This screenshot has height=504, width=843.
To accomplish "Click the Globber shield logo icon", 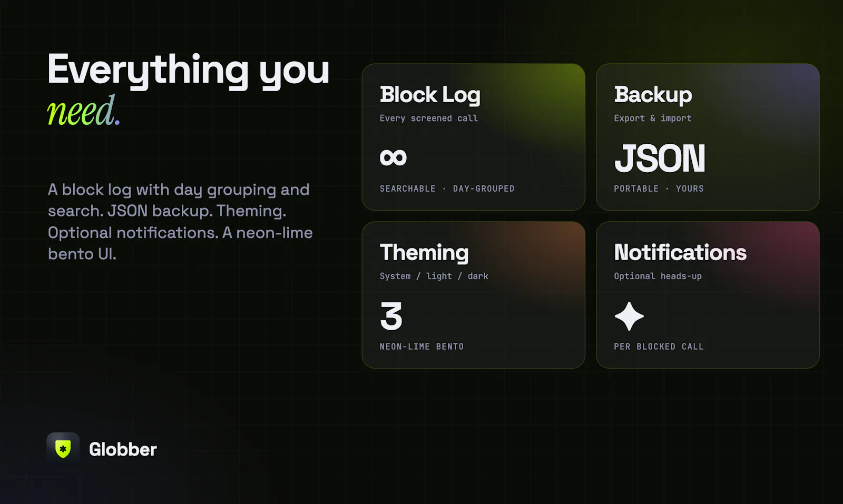I will pyautogui.click(x=63, y=449).
